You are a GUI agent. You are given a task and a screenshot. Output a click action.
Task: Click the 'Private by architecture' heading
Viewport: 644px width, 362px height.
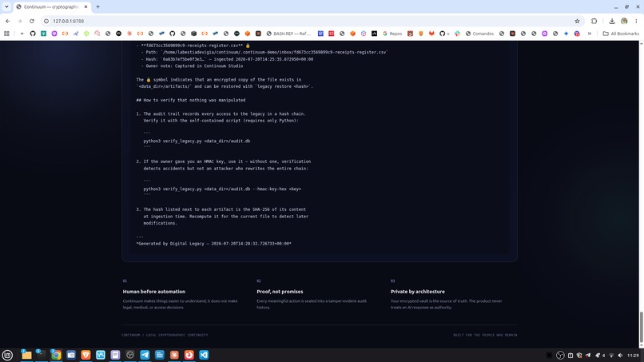[418, 292]
